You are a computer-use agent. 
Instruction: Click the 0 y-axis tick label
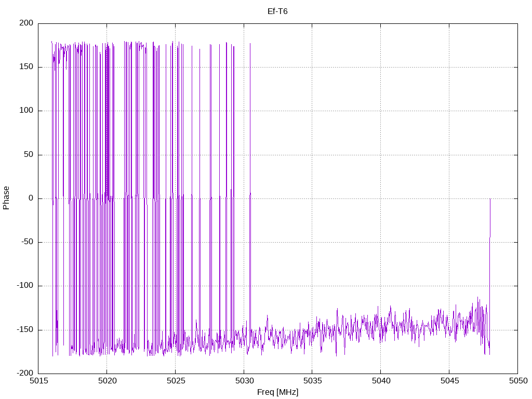point(31,198)
